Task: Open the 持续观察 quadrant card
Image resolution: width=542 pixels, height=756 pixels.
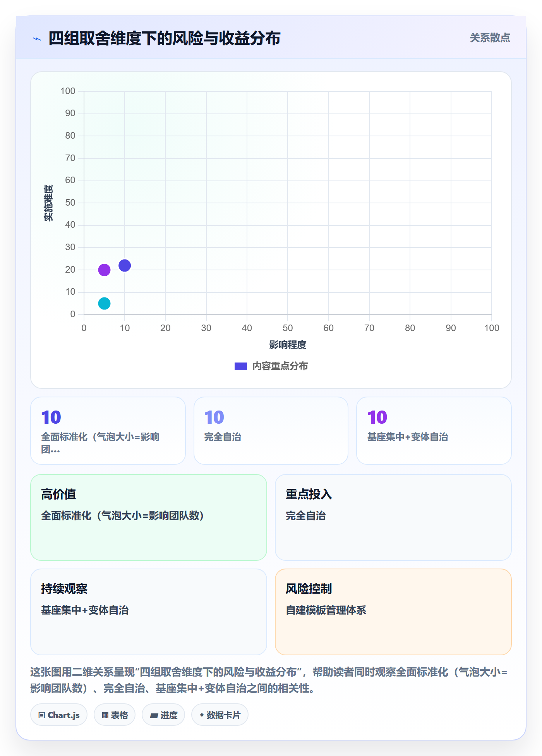Action: coord(149,612)
